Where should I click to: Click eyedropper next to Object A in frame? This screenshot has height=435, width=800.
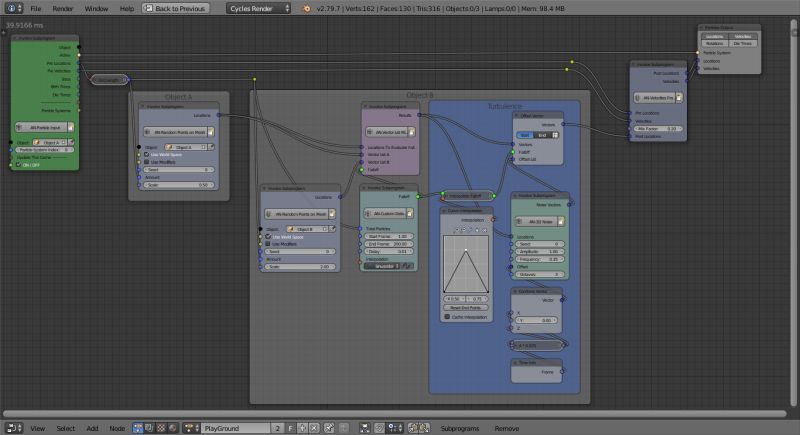(211, 147)
